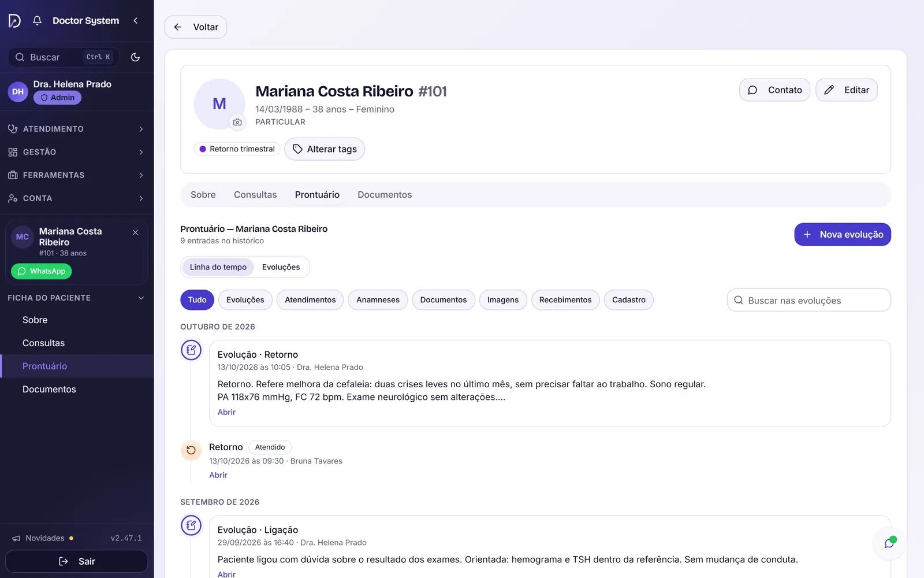924x578 pixels.
Task: Close the Mariana Costa Ribeiro patient card
Action: [135, 232]
